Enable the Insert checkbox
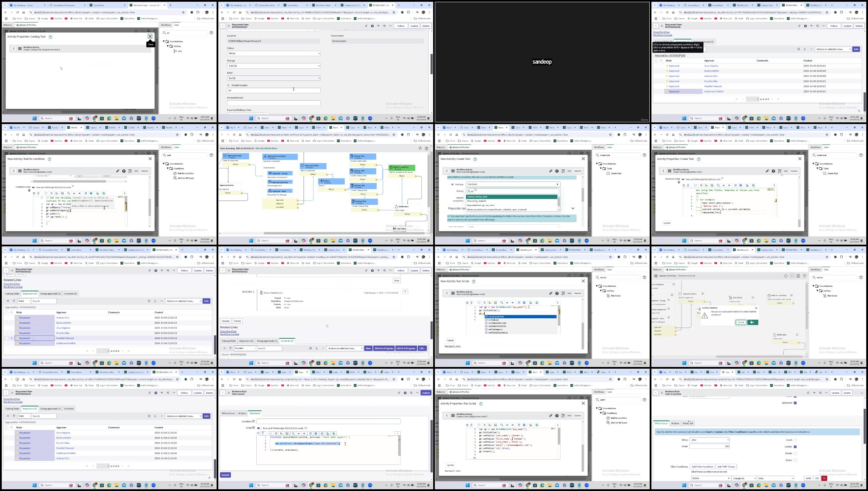 pyautogui.click(x=795, y=440)
